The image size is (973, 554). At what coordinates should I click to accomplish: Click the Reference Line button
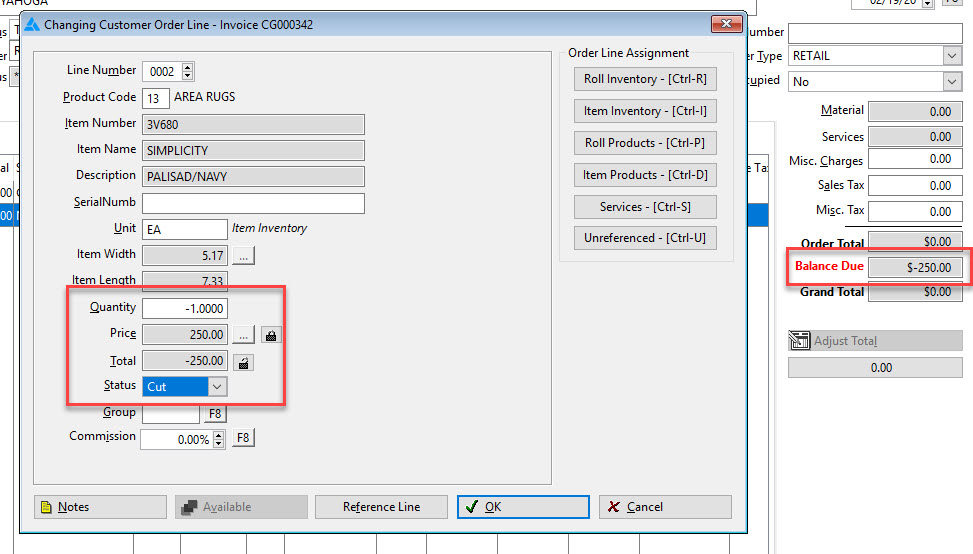point(381,507)
